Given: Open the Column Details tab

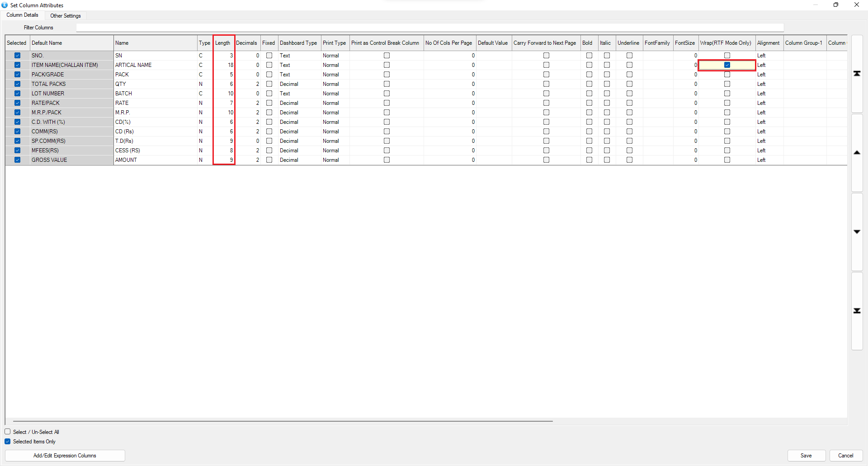Looking at the screenshot, I should point(23,15).
